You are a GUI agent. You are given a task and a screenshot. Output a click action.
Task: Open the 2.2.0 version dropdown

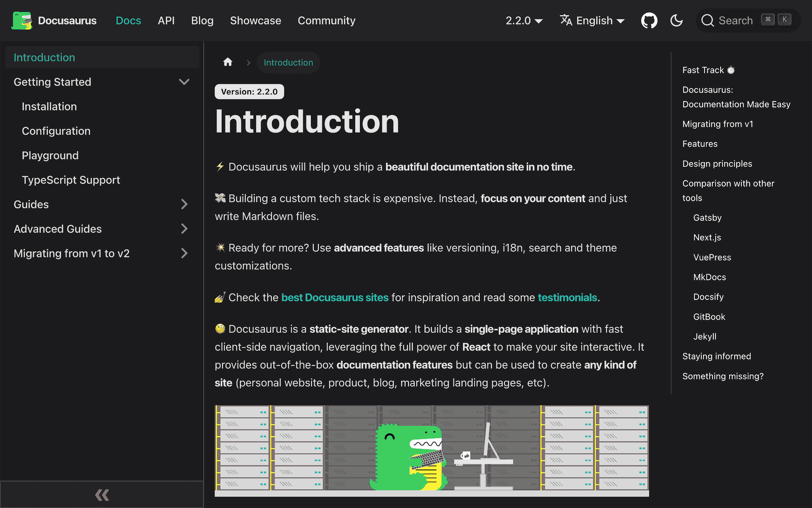(524, 20)
